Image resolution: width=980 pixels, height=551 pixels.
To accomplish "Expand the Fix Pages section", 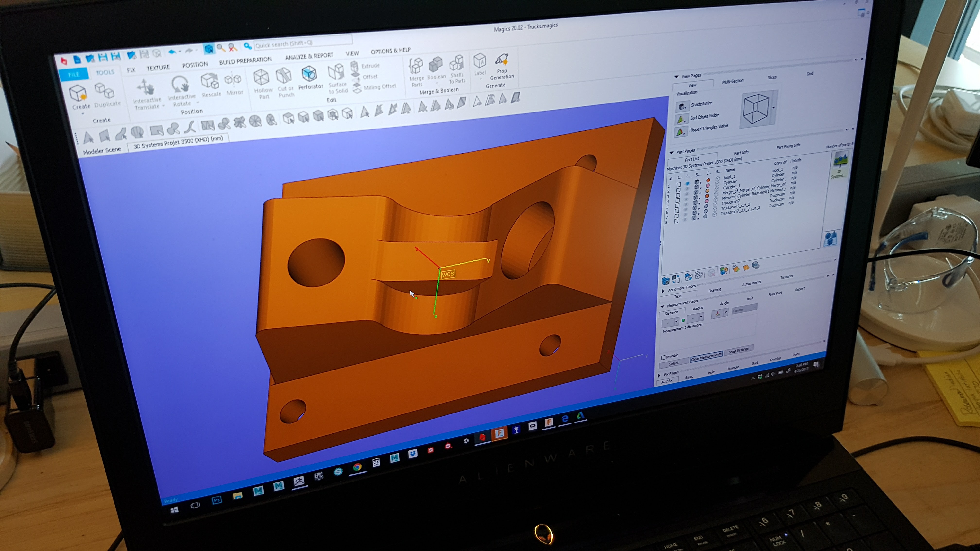I will pyautogui.click(x=659, y=376).
